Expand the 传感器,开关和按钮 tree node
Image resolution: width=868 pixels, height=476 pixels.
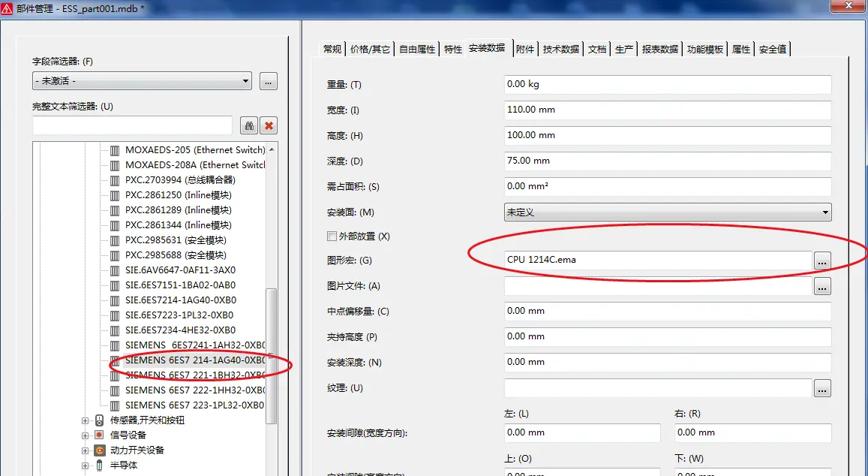pos(86,420)
